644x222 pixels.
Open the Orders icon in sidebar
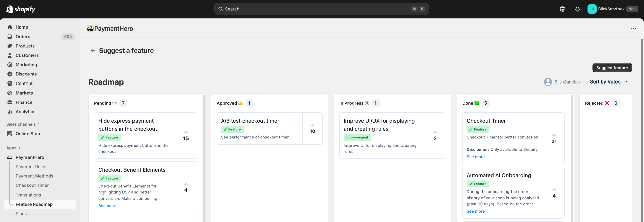coord(10,37)
